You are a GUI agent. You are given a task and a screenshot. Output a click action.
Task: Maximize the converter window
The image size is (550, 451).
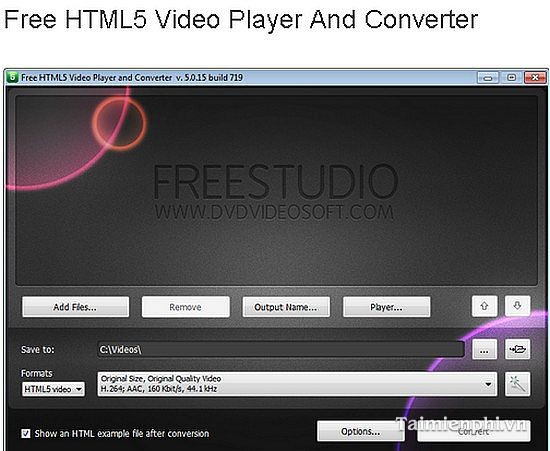coord(511,78)
